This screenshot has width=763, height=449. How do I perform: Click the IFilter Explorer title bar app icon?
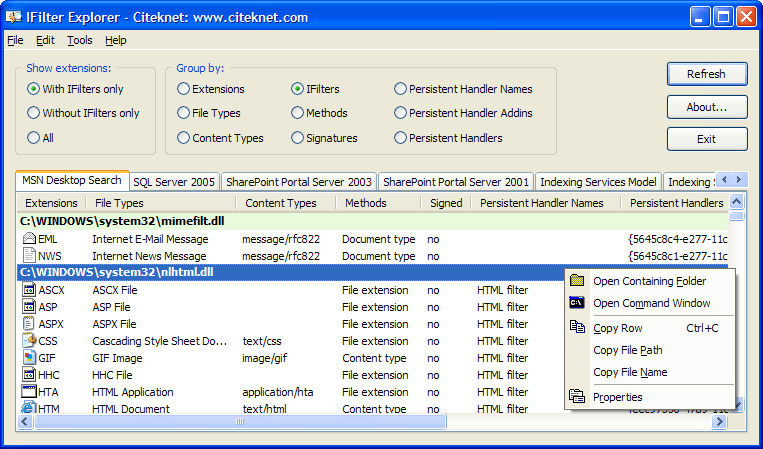point(14,17)
